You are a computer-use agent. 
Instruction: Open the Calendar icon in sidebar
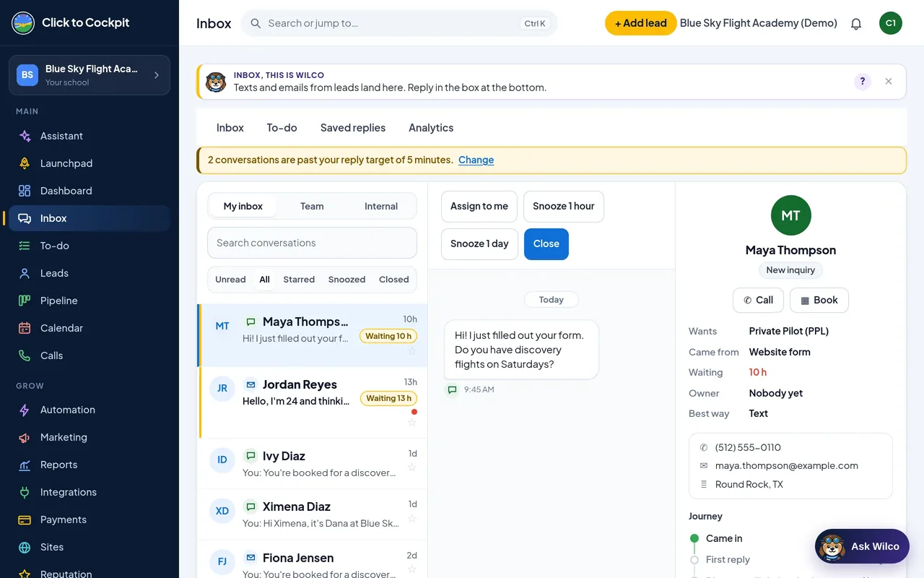(x=25, y=328)
